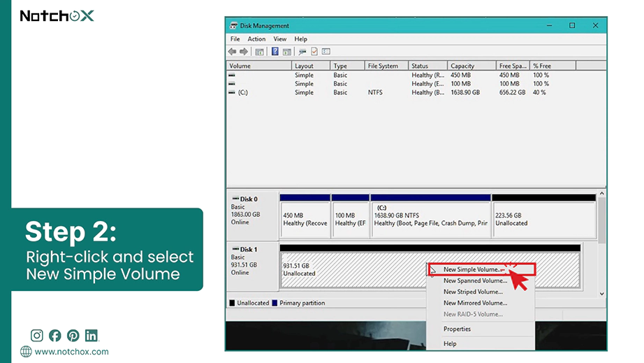
Task: Click the drive icon of (C:) volume row
Action: (x=232, y=92)
